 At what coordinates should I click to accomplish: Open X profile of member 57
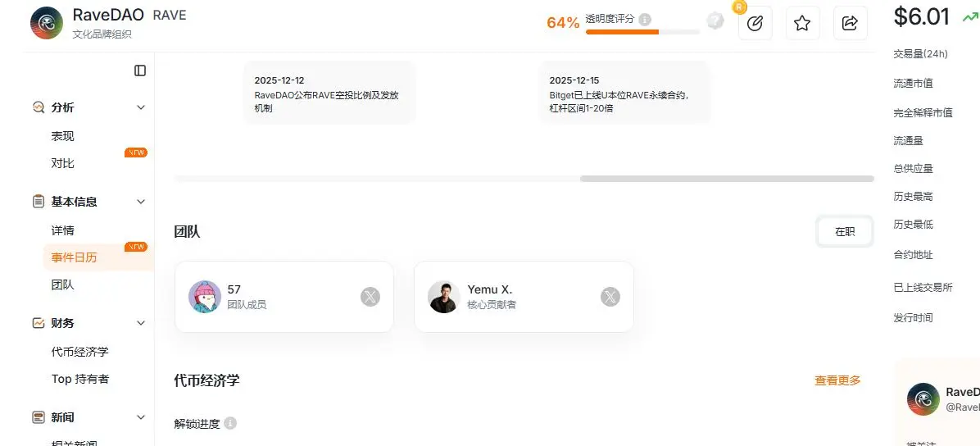(370, 297)
